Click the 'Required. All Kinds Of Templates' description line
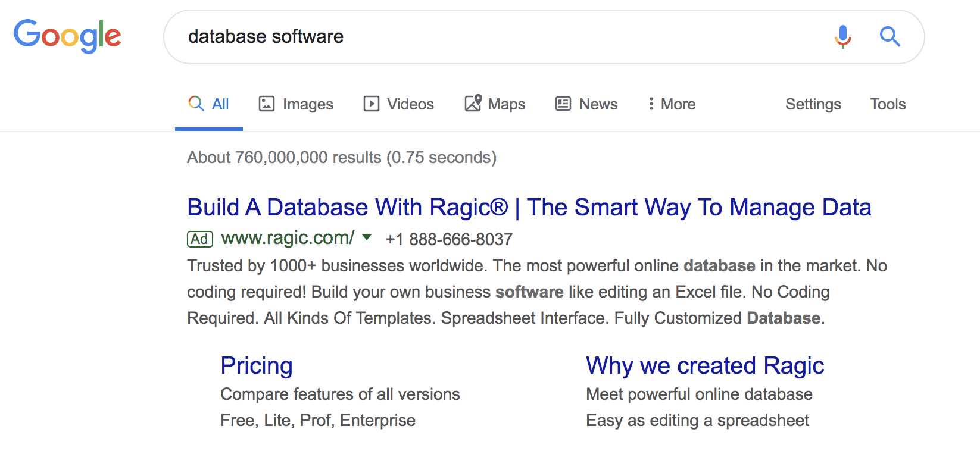The height and width of the screenshot is (454, 980). (506, 318)
